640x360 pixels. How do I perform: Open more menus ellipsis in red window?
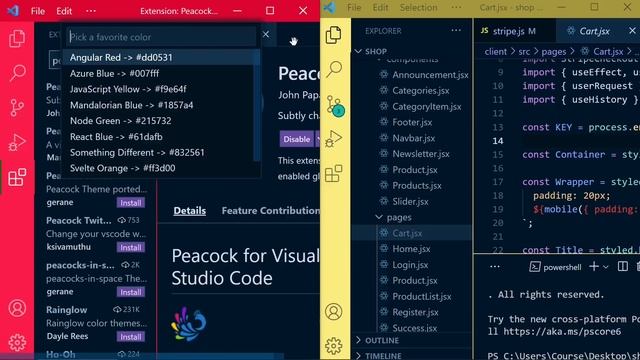click(91, 11)
